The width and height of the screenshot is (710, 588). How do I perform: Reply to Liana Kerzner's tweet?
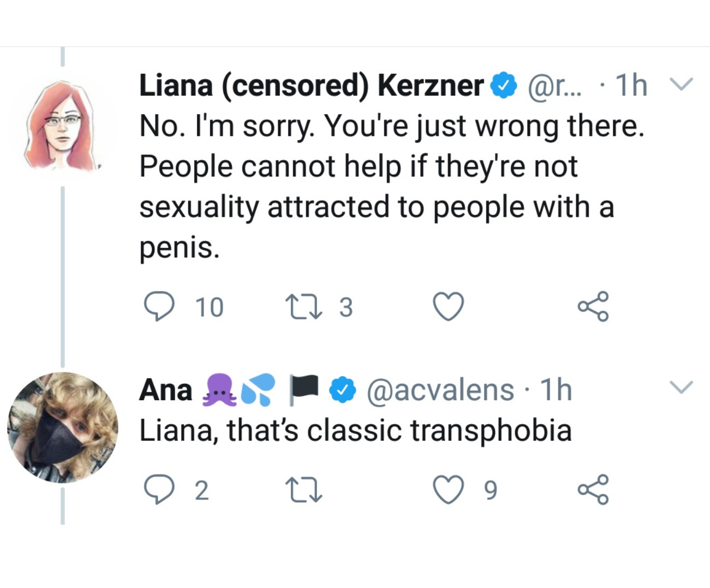click(159, 306)
